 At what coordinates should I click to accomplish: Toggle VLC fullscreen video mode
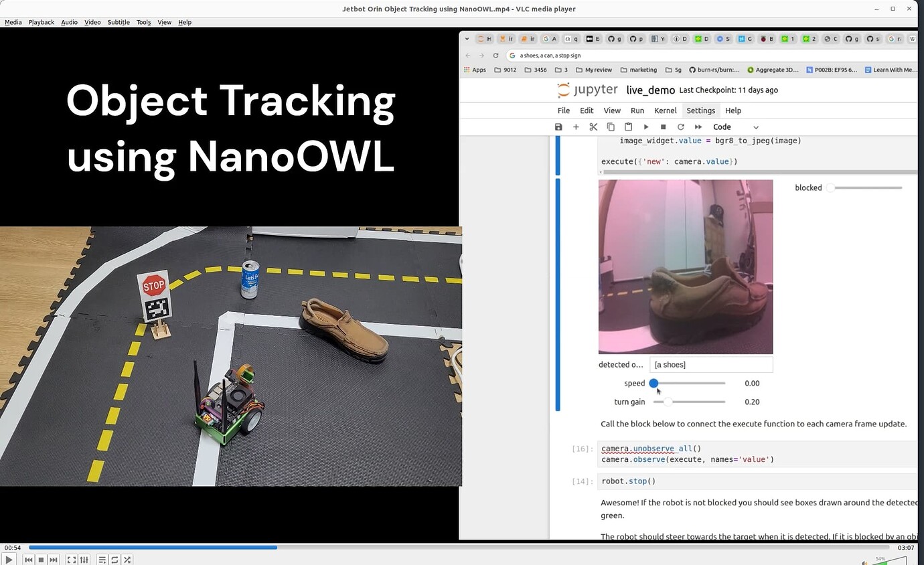[72, 560]
